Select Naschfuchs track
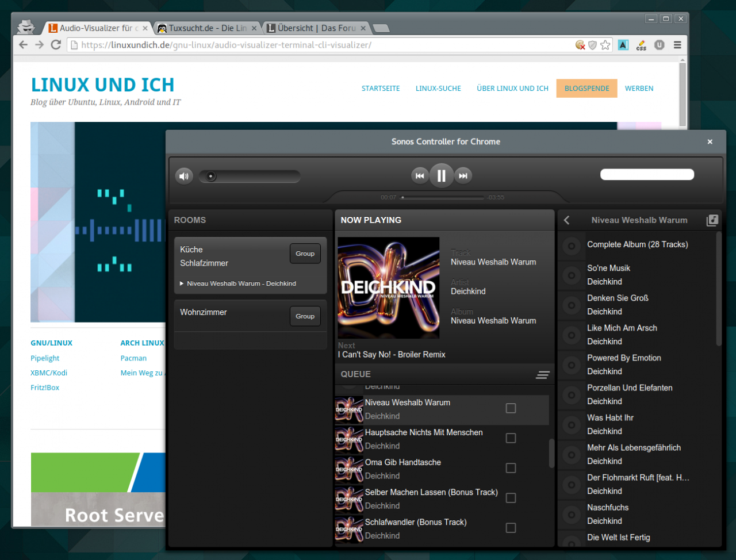This screenshot has height=560, width=736. click(x=608, y=507)
